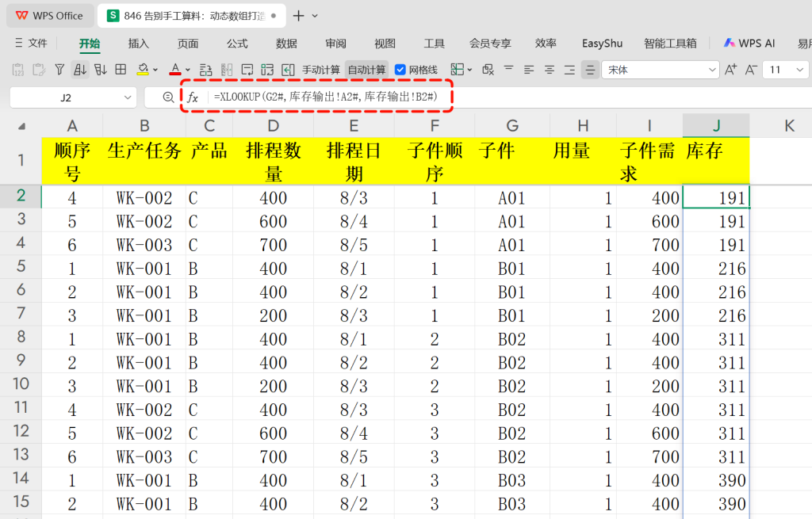Click the freeze panes icon

267,70
